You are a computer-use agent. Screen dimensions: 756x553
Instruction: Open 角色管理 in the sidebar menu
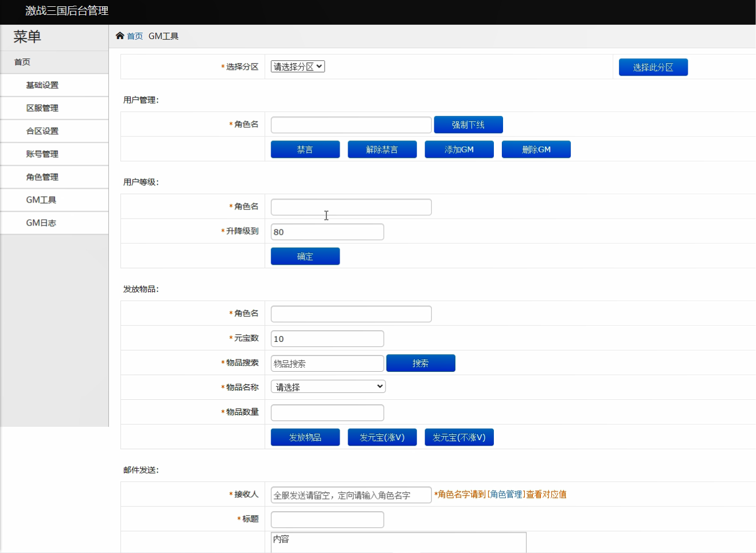click(54, 177)
